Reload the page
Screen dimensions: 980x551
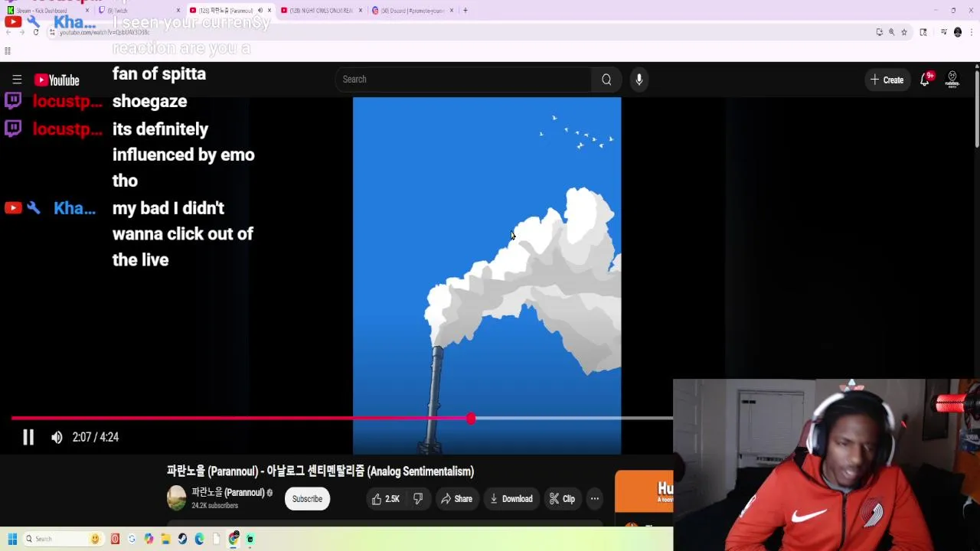36,32
